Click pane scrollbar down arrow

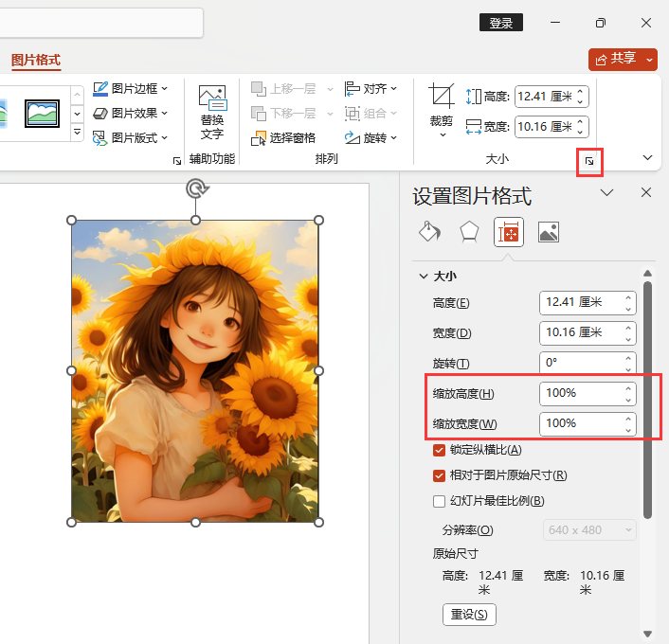(x=647, y=634)
